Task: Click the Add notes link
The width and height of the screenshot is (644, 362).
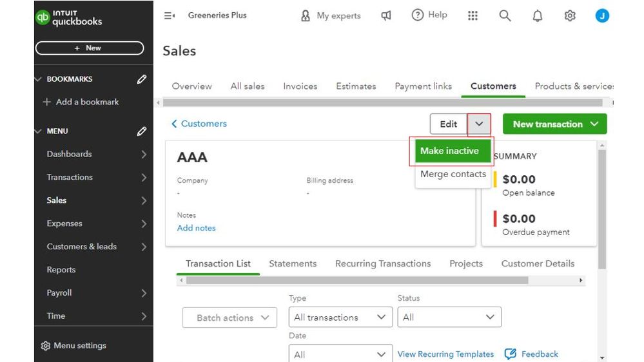Action: point(196,228)
